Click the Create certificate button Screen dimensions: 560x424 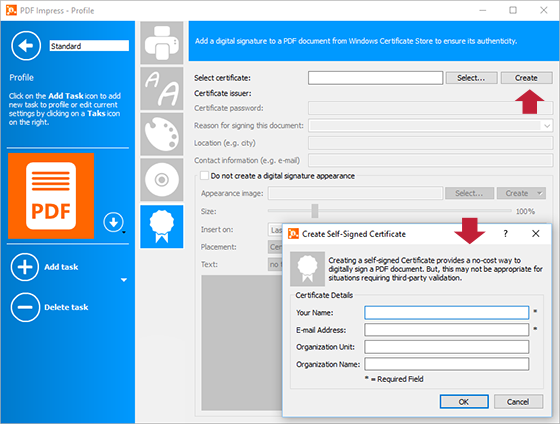coord(526,78)
